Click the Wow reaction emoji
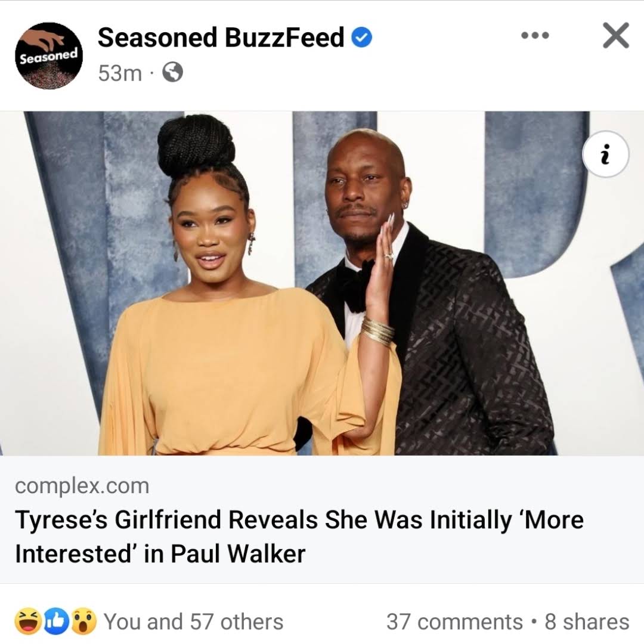The width and height of the screenshot is (644, 644). 84,621
